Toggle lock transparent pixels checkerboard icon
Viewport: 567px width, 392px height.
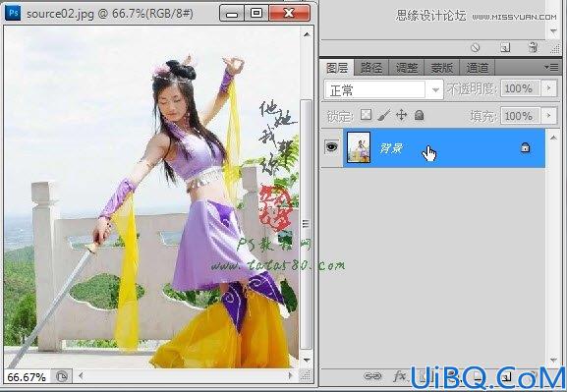click(x=366, y=115)
